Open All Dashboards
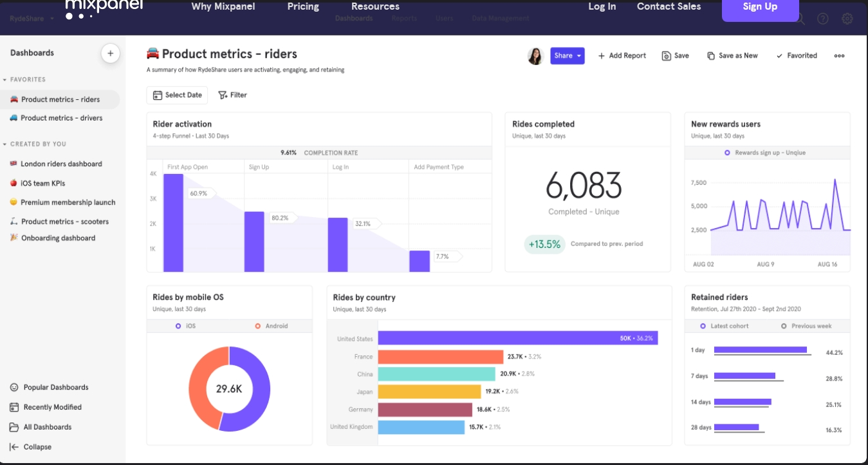 pyautogui.click(x=41, y=427)
